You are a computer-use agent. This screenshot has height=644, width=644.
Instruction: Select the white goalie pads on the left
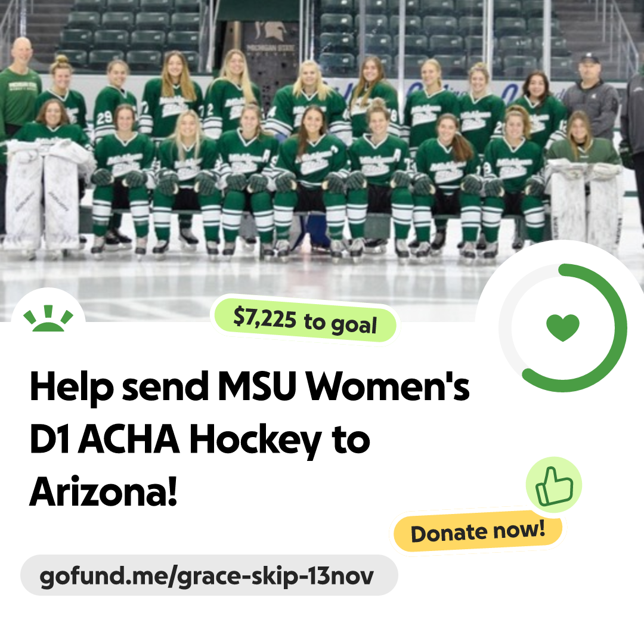point(42,196)
